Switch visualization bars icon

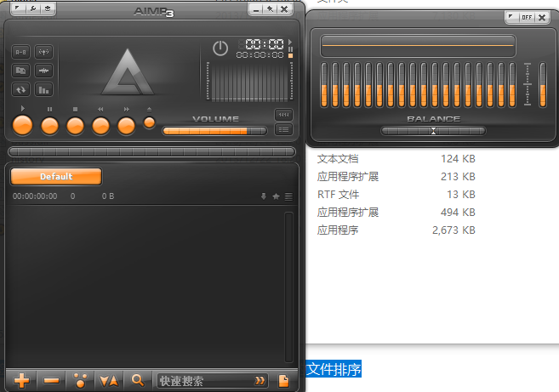43,89
